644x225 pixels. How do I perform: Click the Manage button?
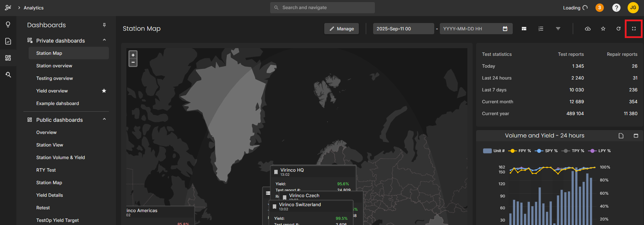341,29
